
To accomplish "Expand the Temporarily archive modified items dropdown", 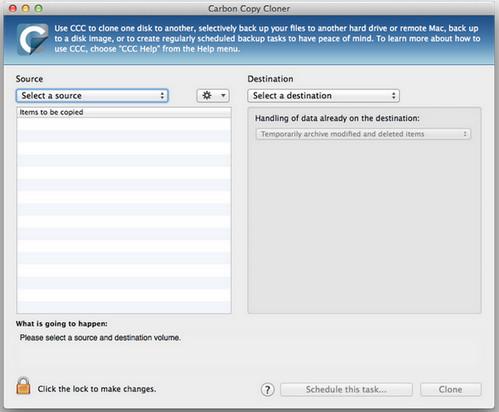I will 363,134.
